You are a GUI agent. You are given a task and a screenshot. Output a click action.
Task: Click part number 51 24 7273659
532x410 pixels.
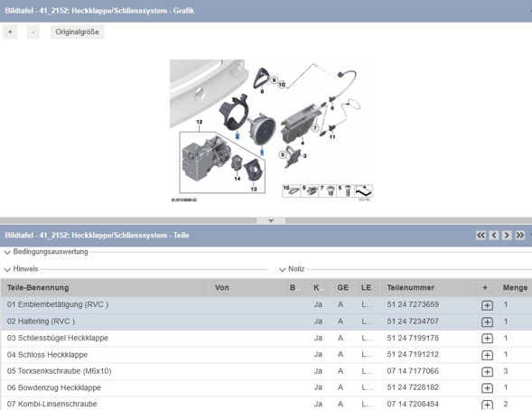413,304
